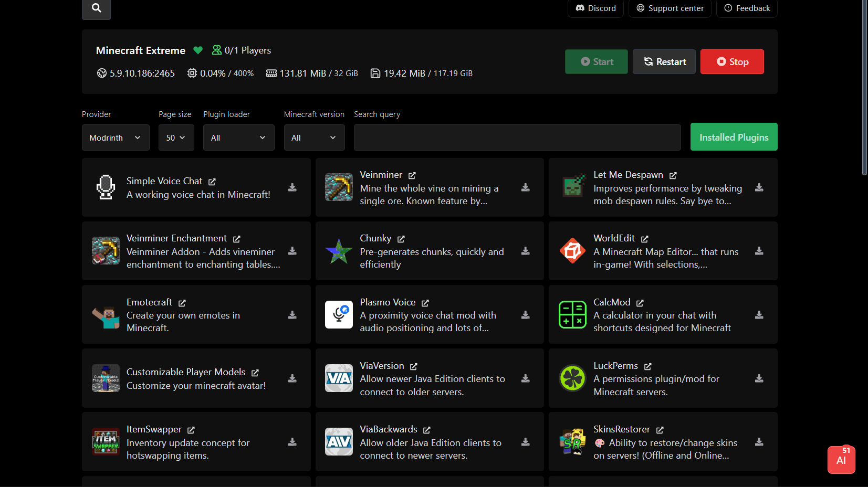
Task: Open ViaBackwards external link icon
Action: coord(427,430)
